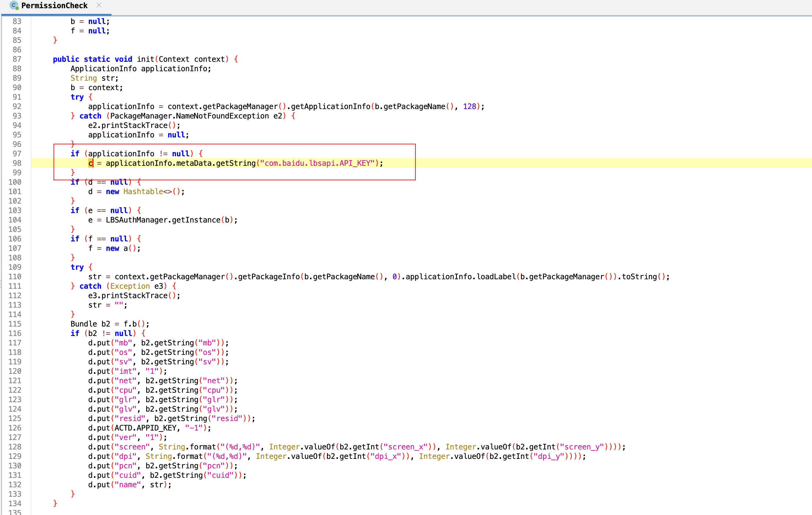
Task: Click "name" key on line 132
Action: coord(128,484)
